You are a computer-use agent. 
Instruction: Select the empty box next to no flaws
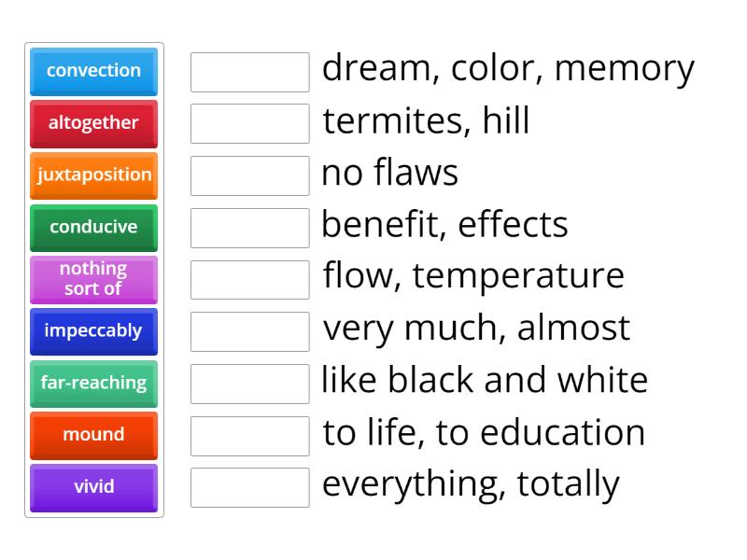click(x=248, y=174)
